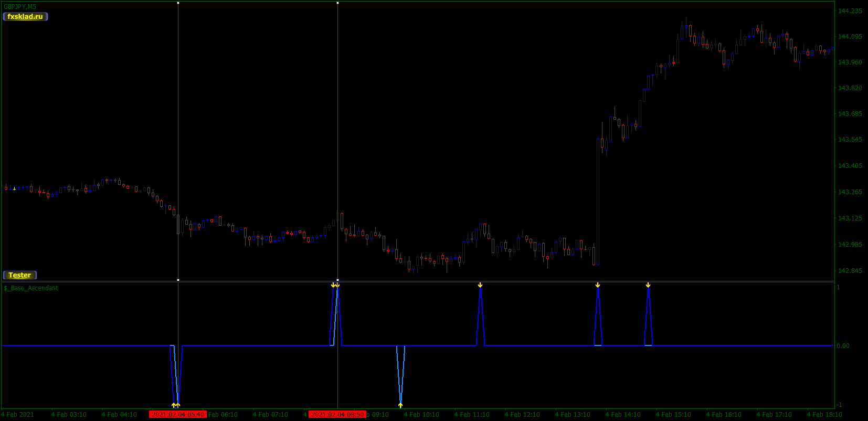Click the 4 Feb 2021 time label
This screenshot has height=421, width=868.
[x=17, y=415]
